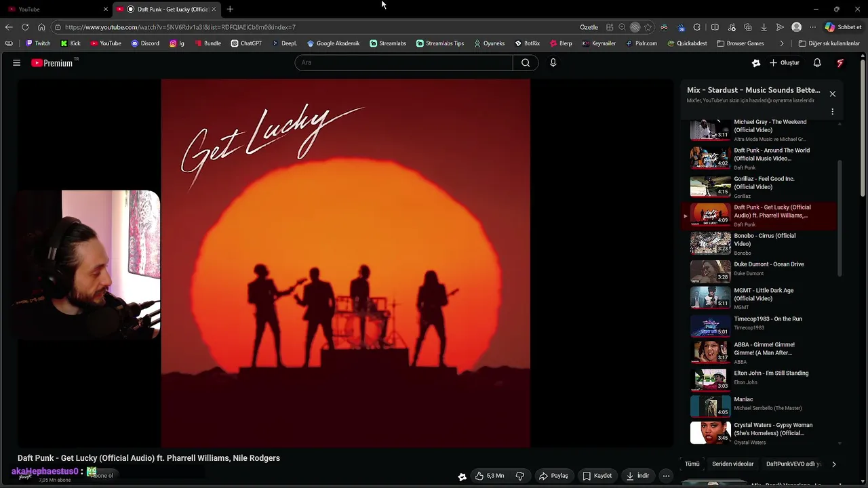
Task: Dislike the video with thumbs down
Action: pos(520,476)
